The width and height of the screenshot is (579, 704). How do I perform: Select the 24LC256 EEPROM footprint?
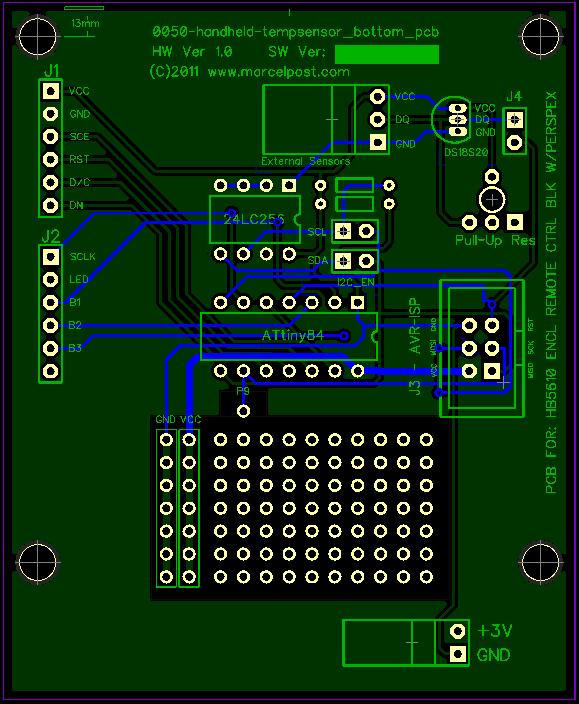(255, 220)
